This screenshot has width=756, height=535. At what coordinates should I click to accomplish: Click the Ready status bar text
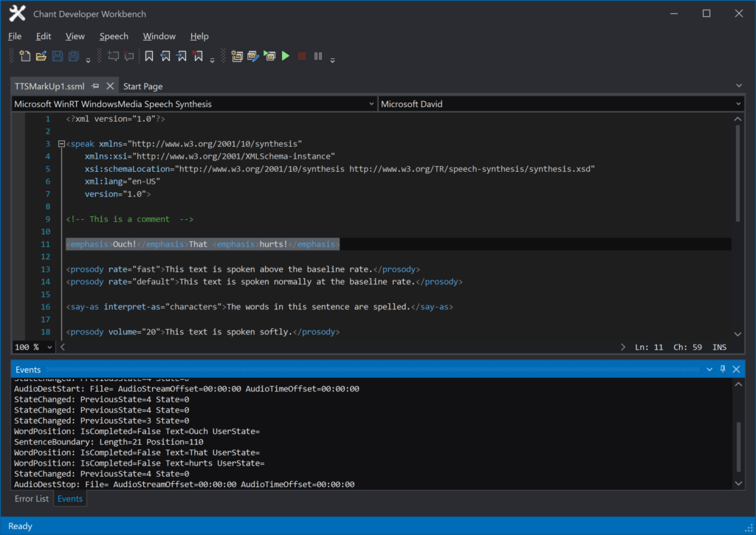pyautogui.click(x=20, y=526)
